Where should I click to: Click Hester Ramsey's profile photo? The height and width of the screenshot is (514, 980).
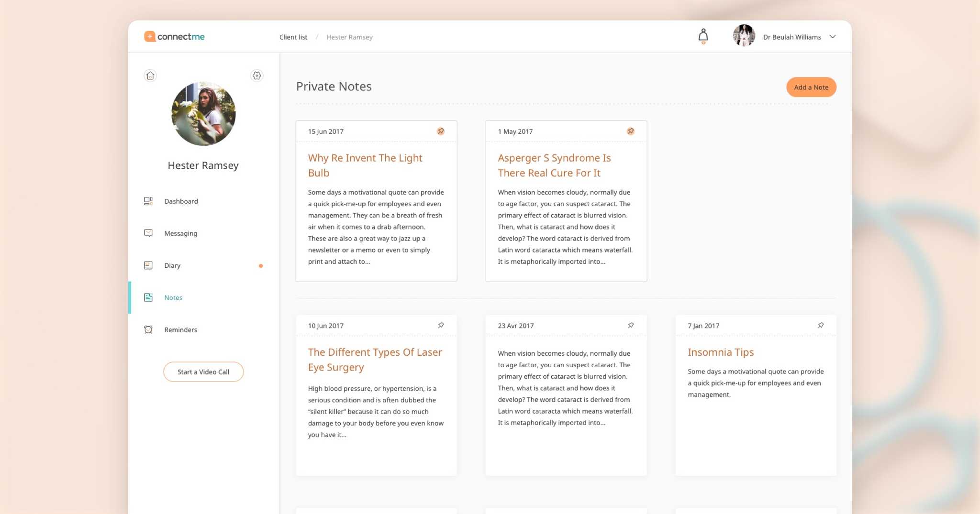pos(203,114)
